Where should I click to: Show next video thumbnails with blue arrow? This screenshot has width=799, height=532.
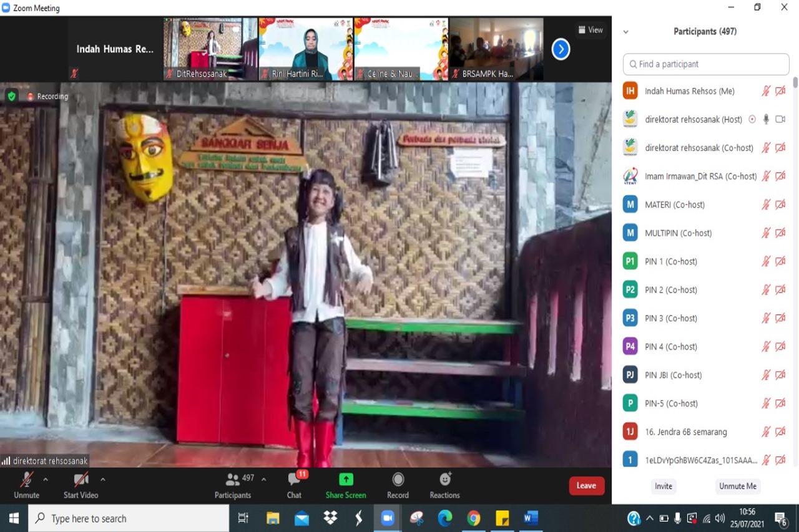[561, 49]
